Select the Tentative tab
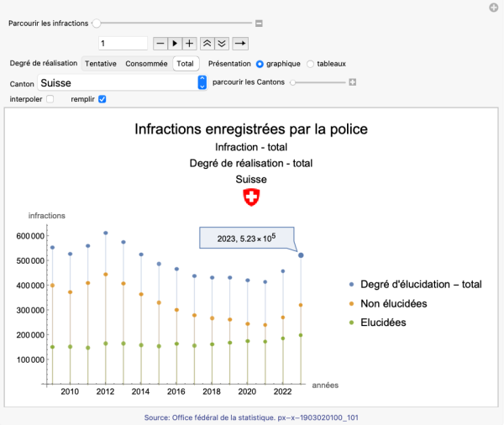 click(100, 63)
